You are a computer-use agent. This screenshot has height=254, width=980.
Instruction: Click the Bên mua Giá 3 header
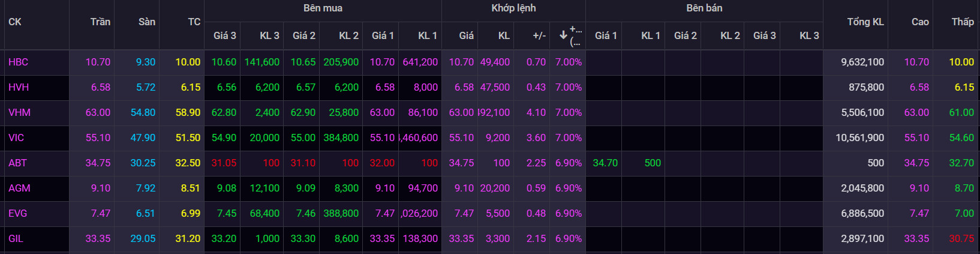click(225, 35)
